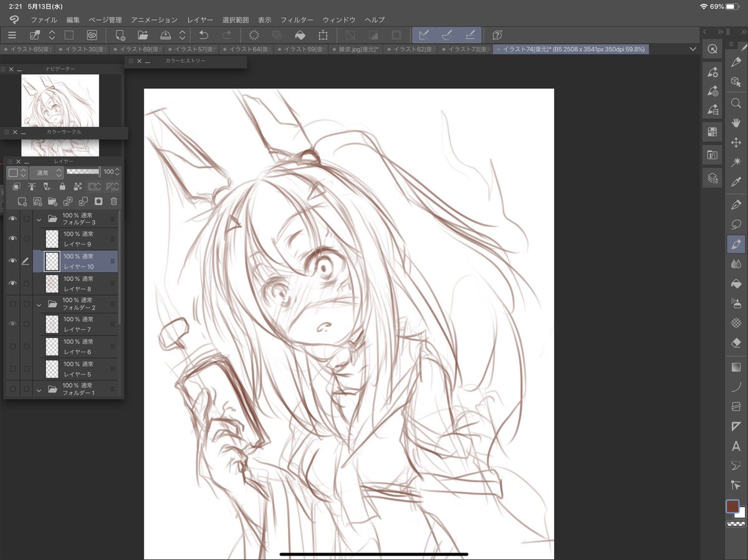
Task: Hide レイヤー 9 with its eye icon
Action: coord(12,239)
